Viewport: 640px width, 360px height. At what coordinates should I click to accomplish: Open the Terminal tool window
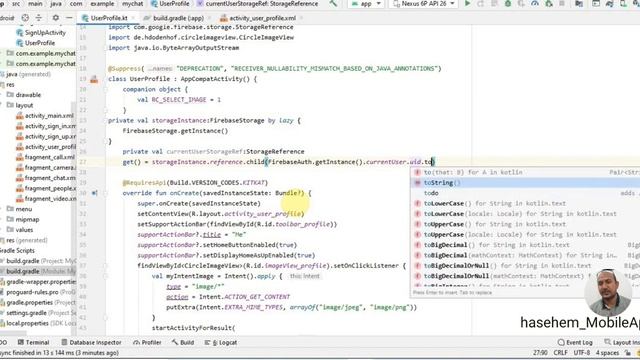tap(33, 342)
